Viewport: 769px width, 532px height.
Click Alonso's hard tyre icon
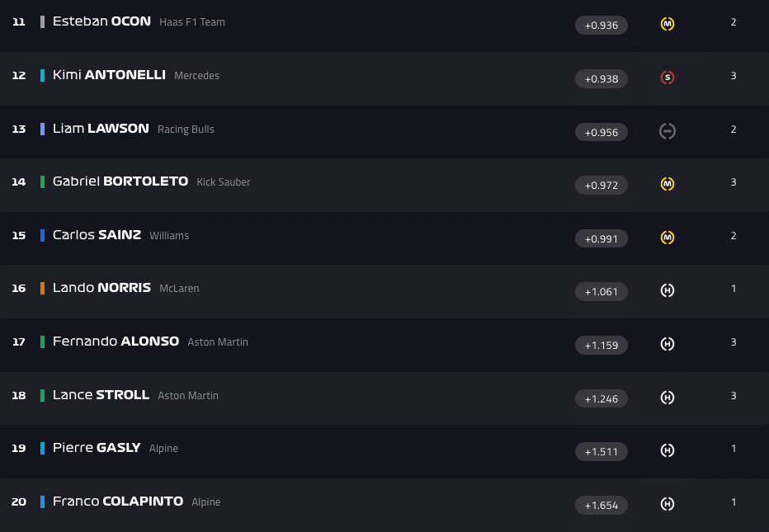(x=668, y=344)
